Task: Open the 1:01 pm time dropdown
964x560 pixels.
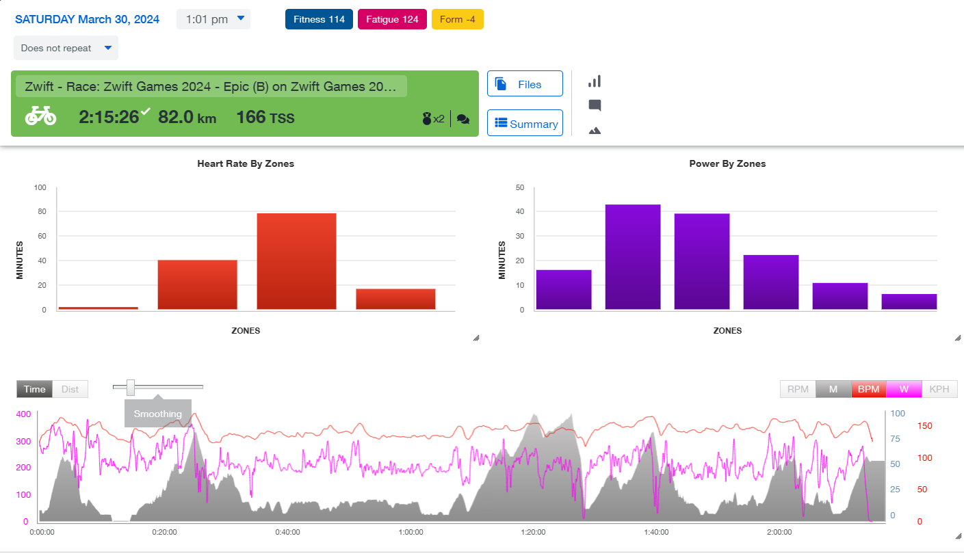Action: click(213, 19)
